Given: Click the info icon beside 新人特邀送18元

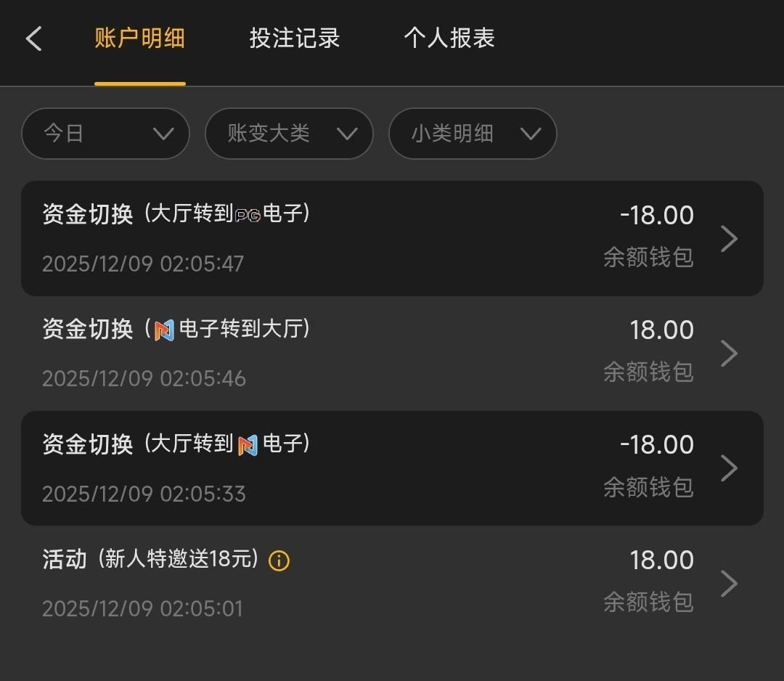Looking at the screenshot, I should (279, 560).
